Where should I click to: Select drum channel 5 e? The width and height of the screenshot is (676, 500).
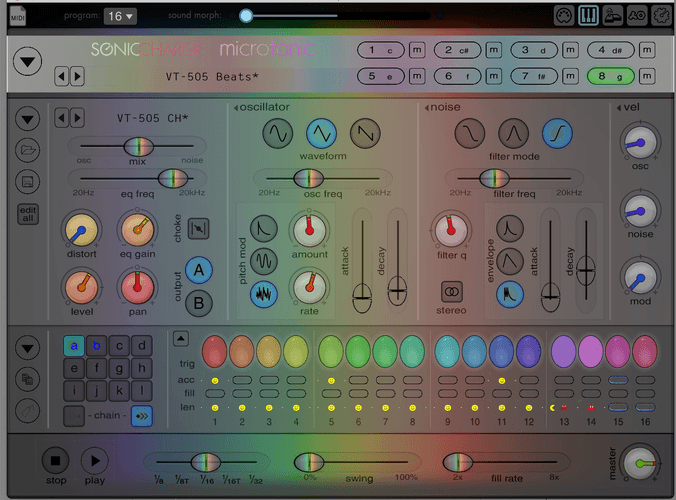(x=381, y=76)
